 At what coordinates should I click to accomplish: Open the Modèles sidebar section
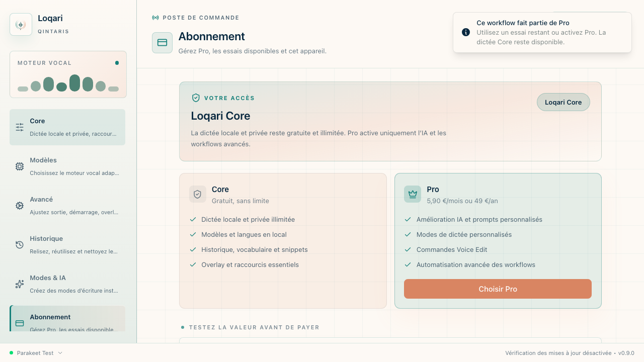tap(67, 166)
